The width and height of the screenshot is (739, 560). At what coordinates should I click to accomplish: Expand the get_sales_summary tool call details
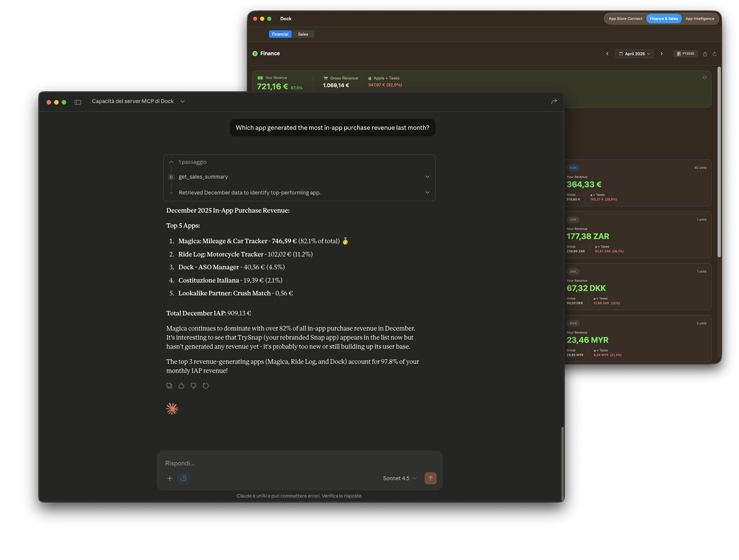click(x=428, y=176)
